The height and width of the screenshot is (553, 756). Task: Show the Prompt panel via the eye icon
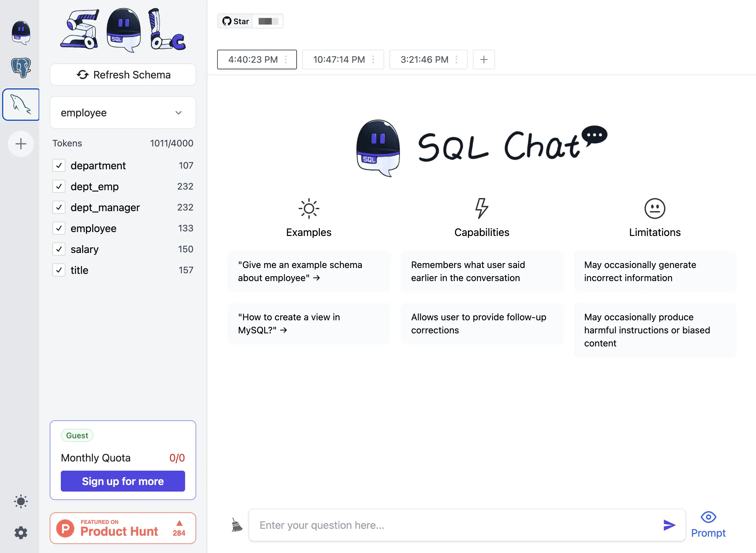point(709,517)
